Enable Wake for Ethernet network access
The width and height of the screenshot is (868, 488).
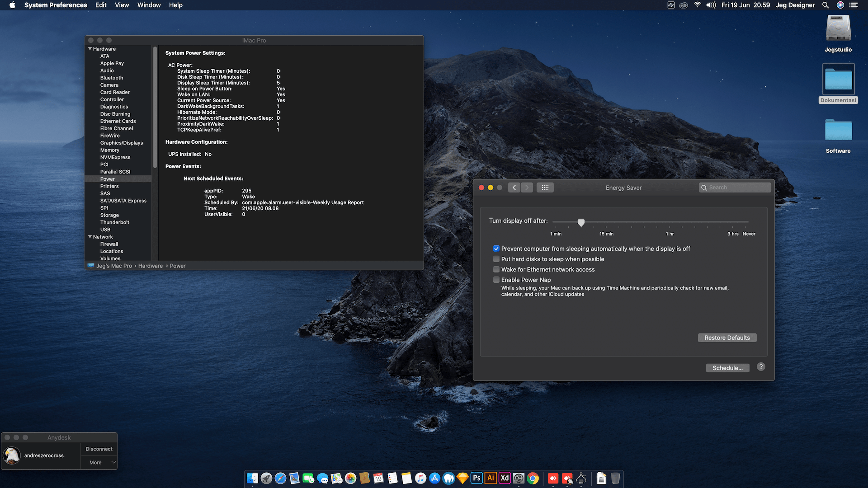point(496,269)
